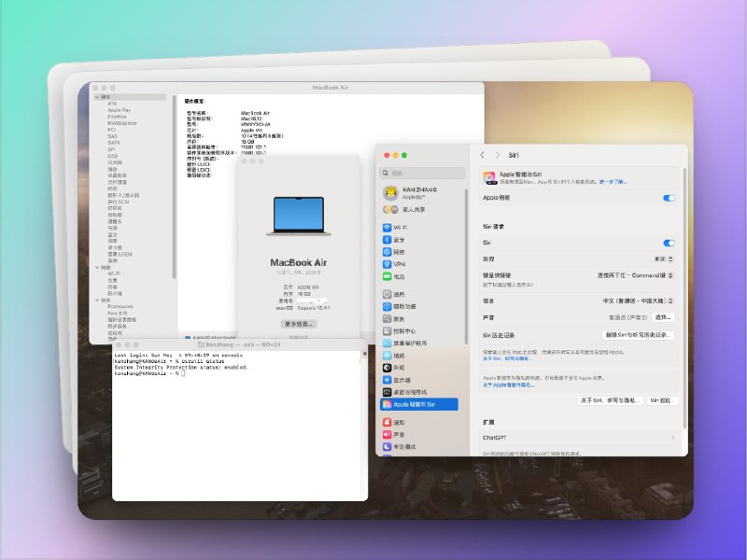Click the 更多信息 button in About window
The height and width of the screenshot is (560, 747).
301,324
